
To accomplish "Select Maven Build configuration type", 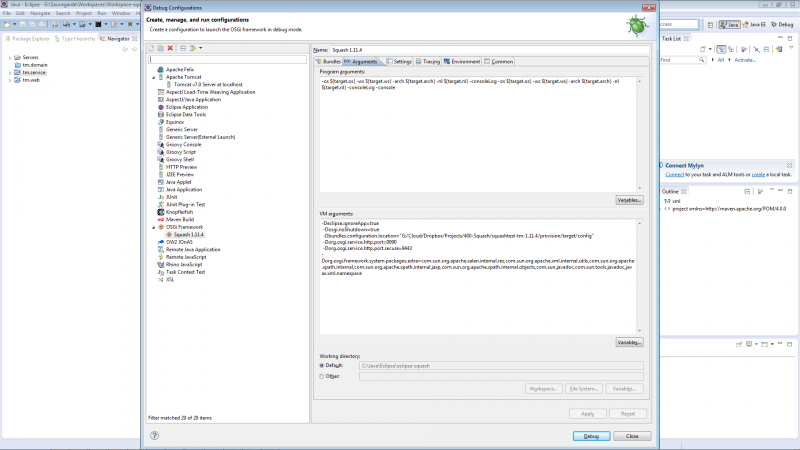I will point(180,219).
